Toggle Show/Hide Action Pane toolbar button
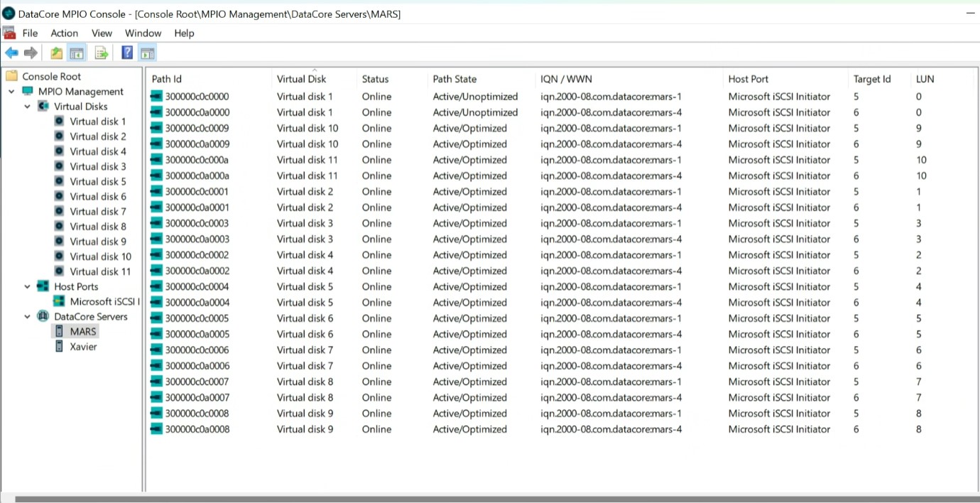Screen dimensions: 980x503 pos(147,53)
